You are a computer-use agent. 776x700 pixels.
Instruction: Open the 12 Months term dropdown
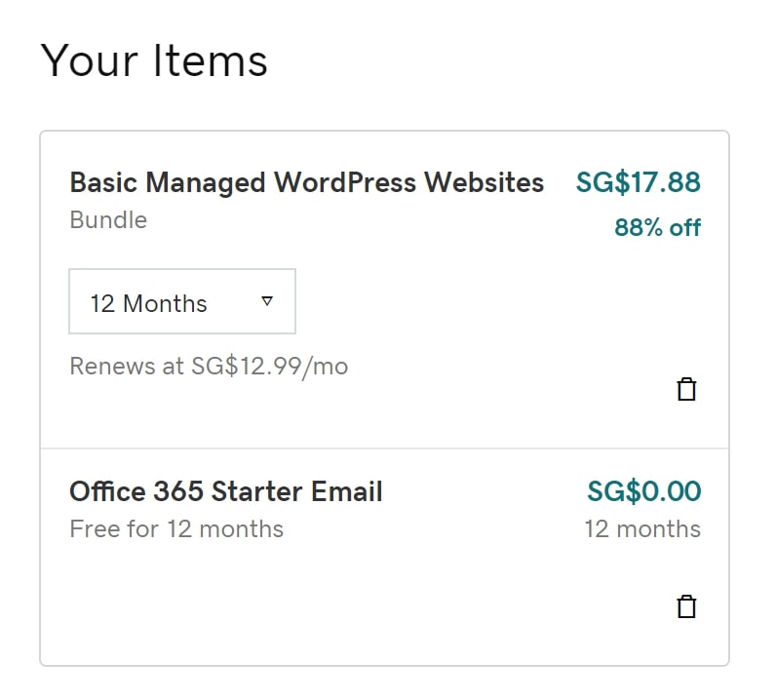[182, 301]
